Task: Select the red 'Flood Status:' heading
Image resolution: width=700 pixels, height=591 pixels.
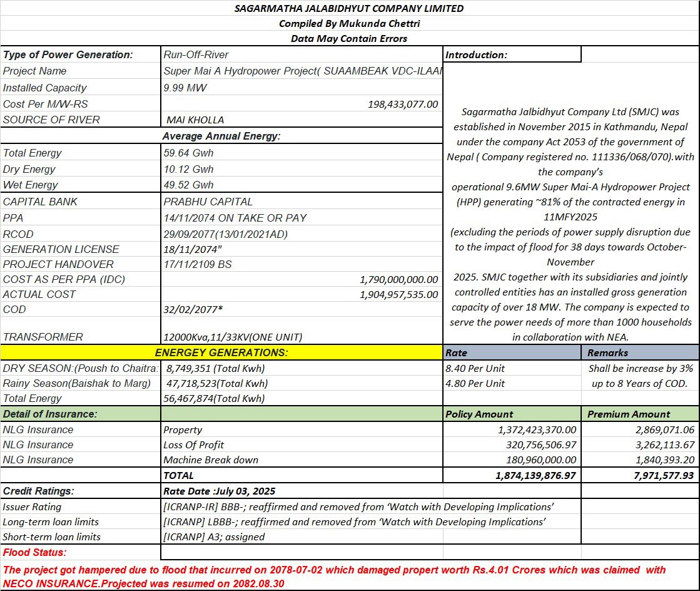Action: click(34, 552)
